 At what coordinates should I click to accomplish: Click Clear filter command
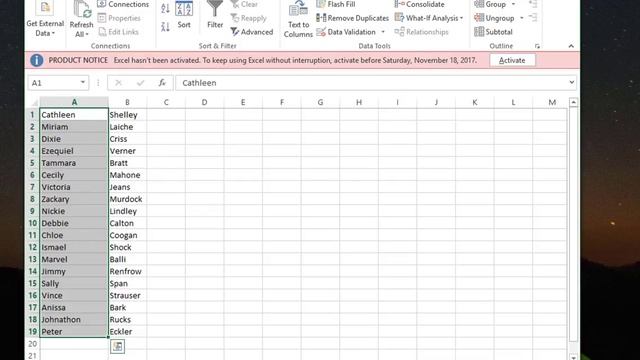click(244, 4)
